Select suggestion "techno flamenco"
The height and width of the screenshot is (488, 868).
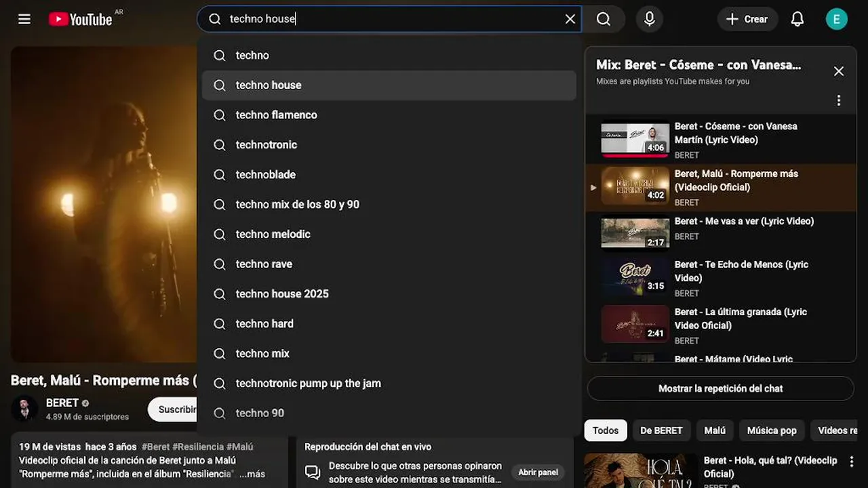(x=389, y=115)
